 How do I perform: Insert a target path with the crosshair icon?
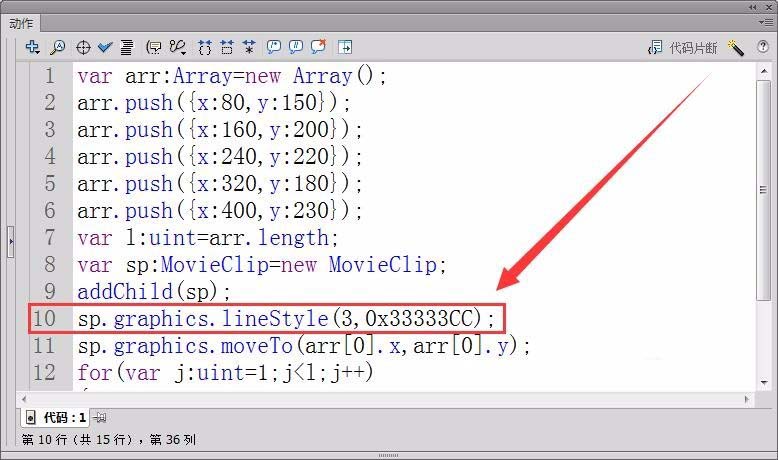(x=83, y=47)
